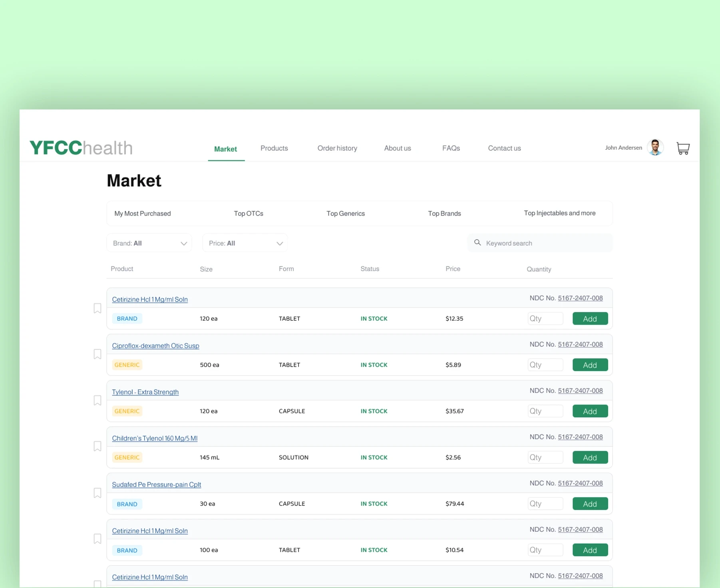The width and height of the screenshot is (720, 588).
Task: Switch to the Order history nav tab
Action: [337, 148]
